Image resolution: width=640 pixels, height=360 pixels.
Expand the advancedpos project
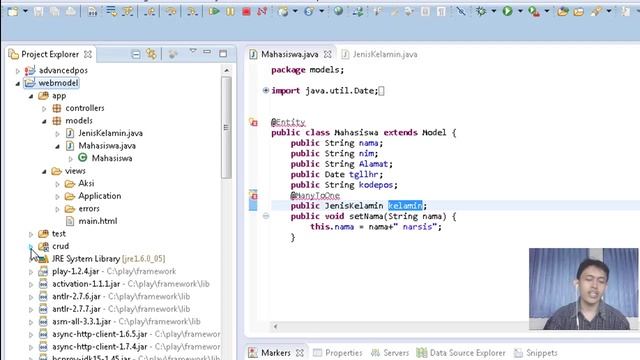18,71
